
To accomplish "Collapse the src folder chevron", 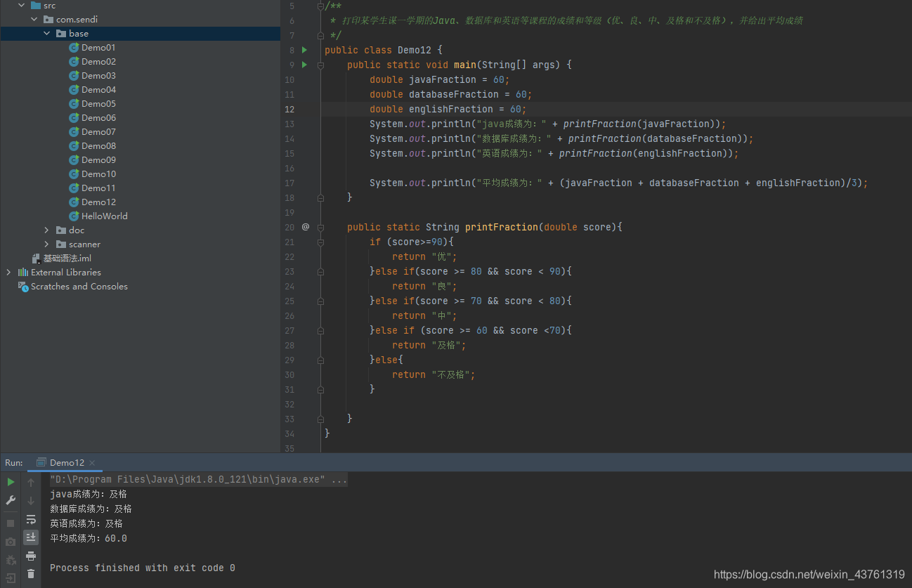I will pyautogui.click(x=21, y=5).
